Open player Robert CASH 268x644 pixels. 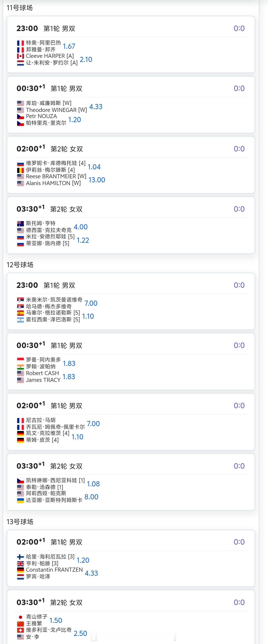tap(43, 373)
